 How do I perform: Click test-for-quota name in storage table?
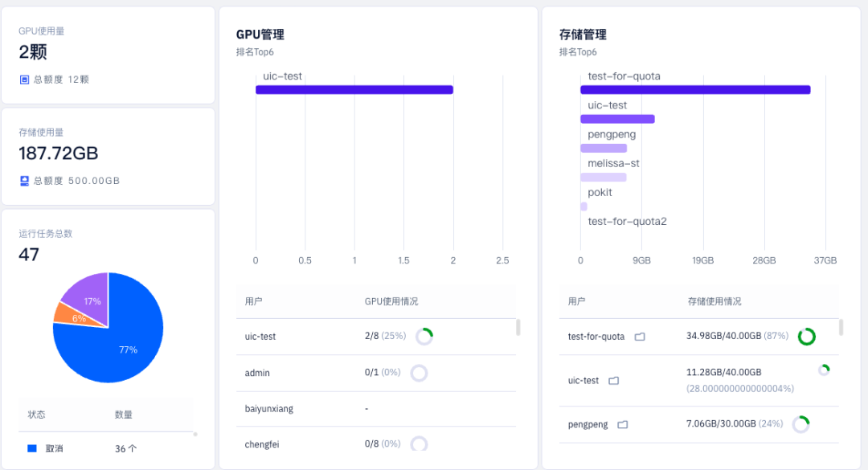coord(596,337)
